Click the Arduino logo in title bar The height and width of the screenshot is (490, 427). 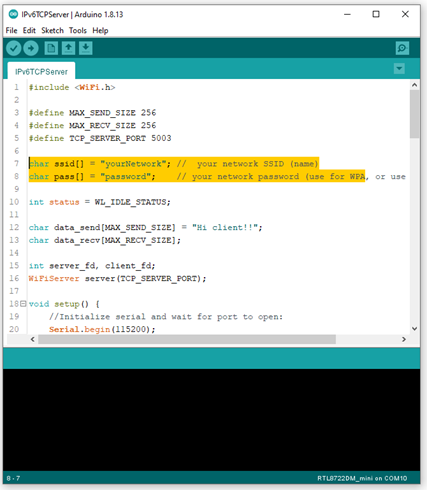pos(13,14)
